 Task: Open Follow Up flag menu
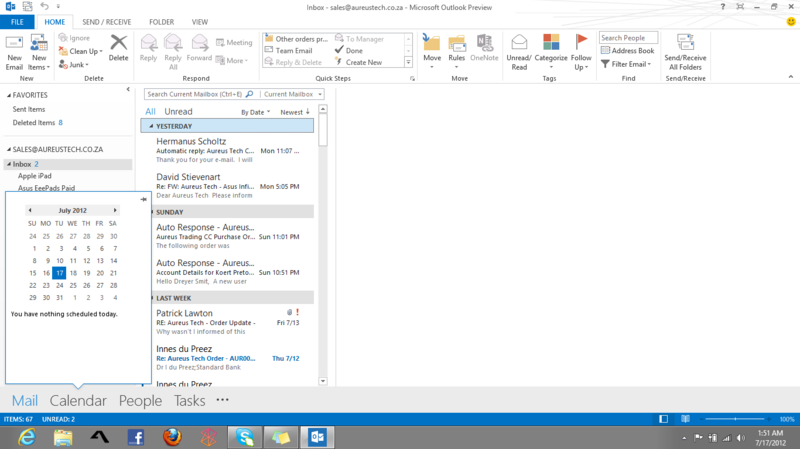click(581, 52)
